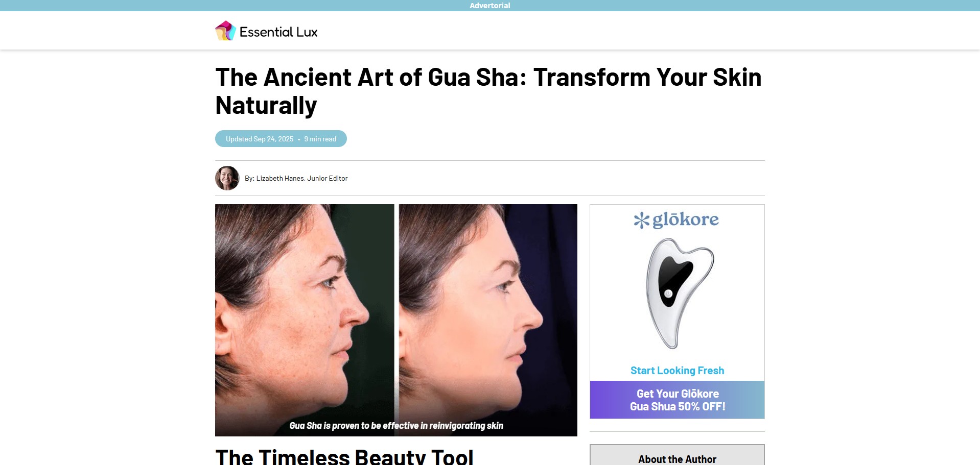Click the glōkore asterisk logo icon

tap(641, 221)
